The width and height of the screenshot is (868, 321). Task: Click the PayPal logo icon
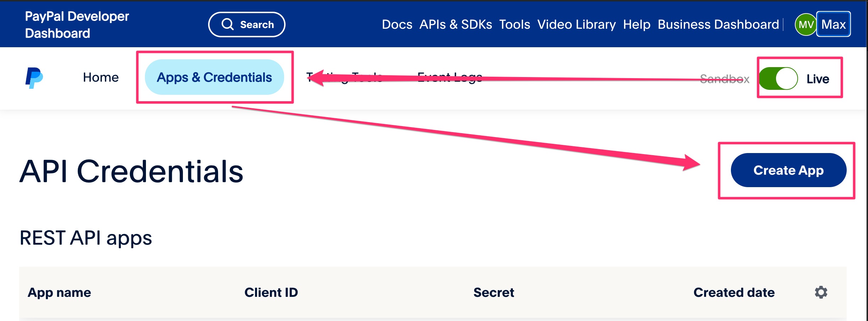34,78
